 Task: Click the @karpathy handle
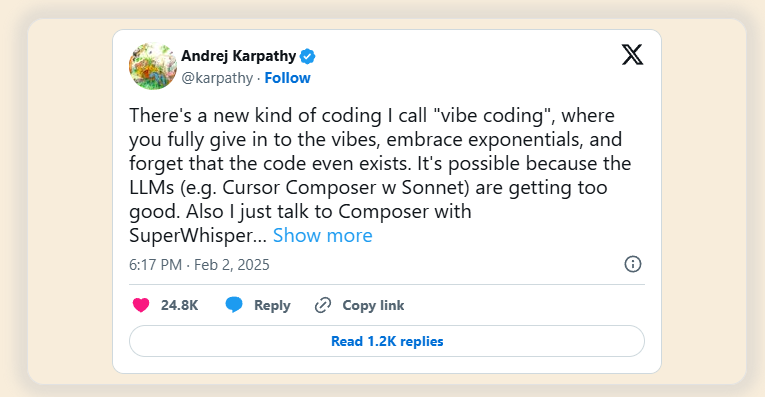pos(217,78)
